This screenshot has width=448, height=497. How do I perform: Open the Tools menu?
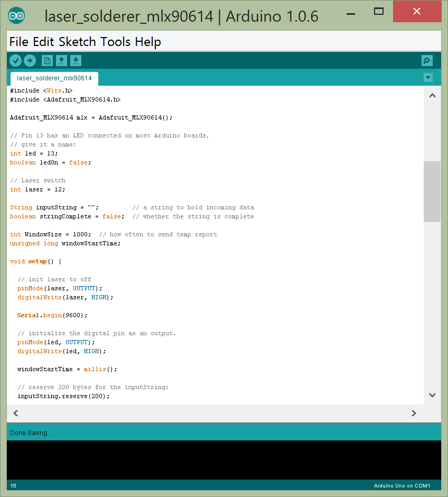pos(115,42)
